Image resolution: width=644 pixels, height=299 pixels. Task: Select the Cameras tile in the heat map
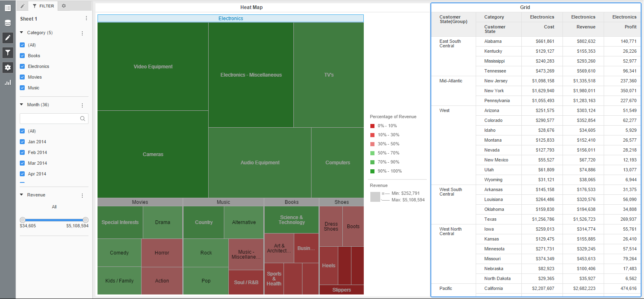[153, 154]
